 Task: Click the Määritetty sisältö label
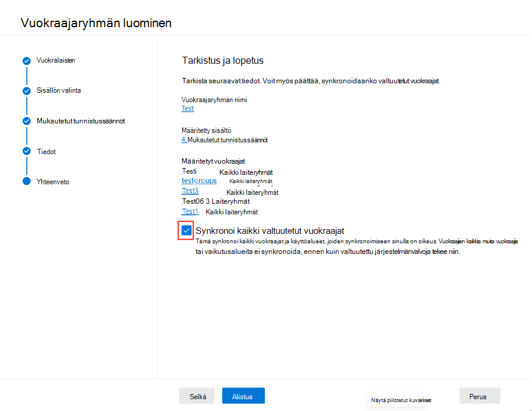206,131
